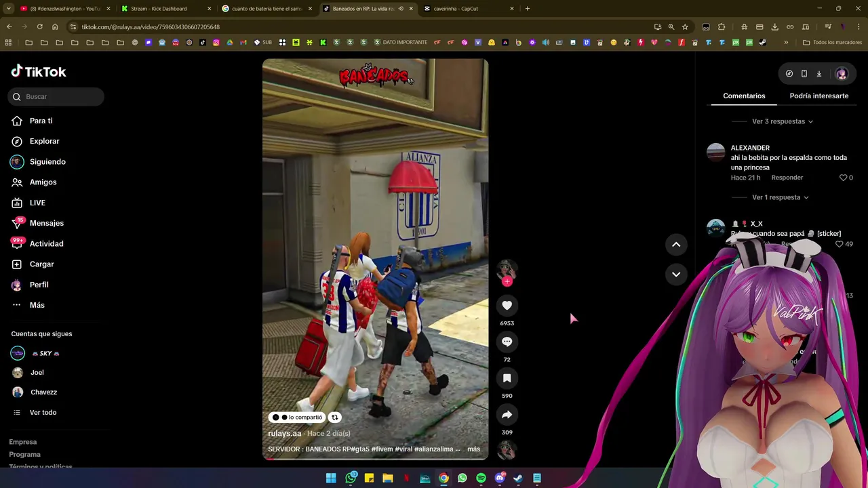This screenshot has width=868, height=488.
Task: Expand Ver todo followed accounts
Action: [43, 413]
